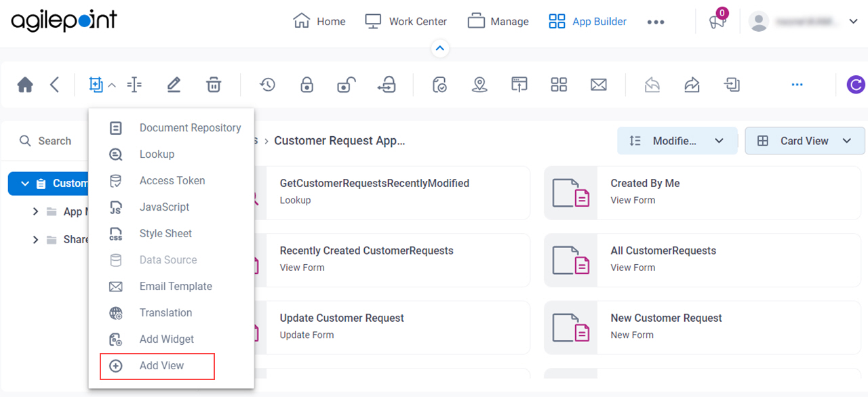Click the location pin toolbar icon

[479, 85]
